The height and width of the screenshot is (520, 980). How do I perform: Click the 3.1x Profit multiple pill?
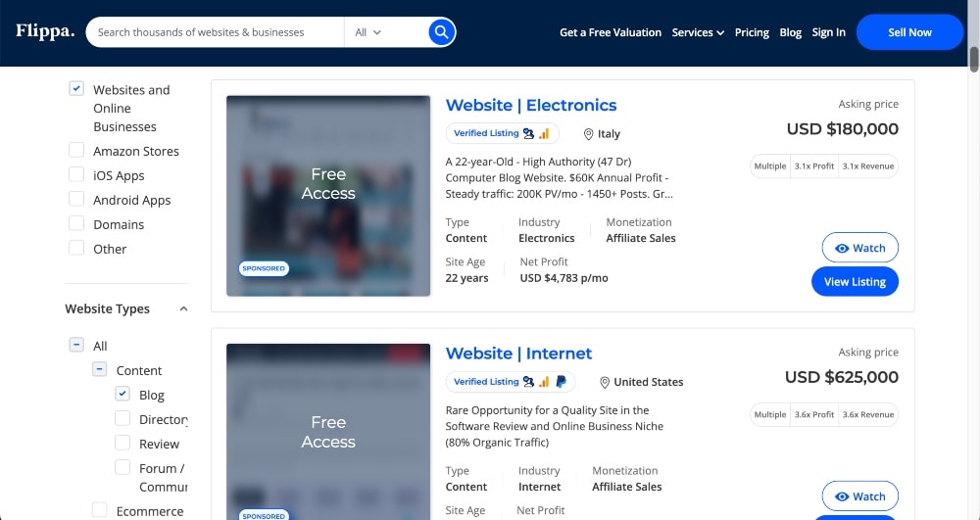coord(813,166)
